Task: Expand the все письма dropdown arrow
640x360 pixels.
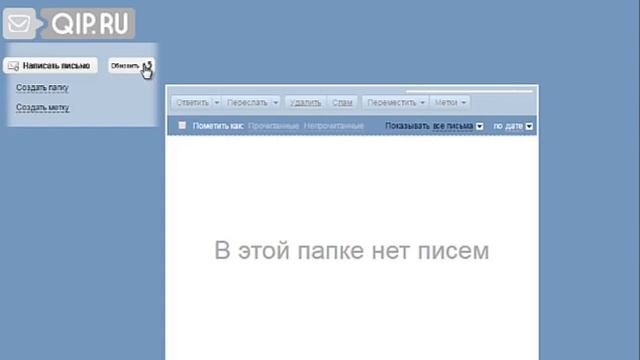Action: click(480, 127)
